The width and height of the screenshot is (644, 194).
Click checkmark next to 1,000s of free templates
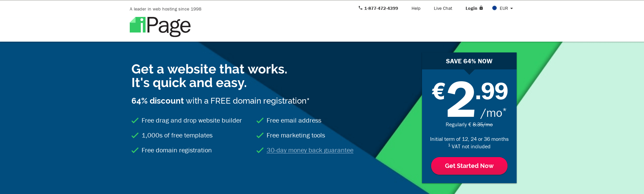click(x=135, y=135)
